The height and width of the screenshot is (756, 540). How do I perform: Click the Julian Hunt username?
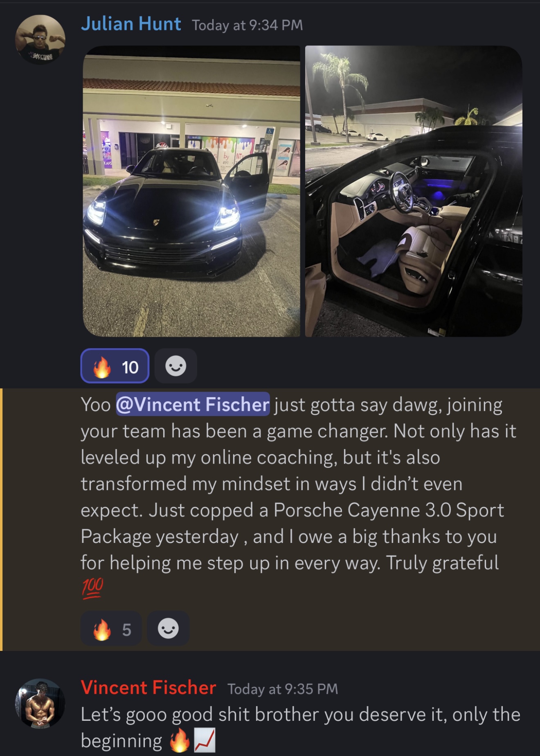[x=131, y=24]
